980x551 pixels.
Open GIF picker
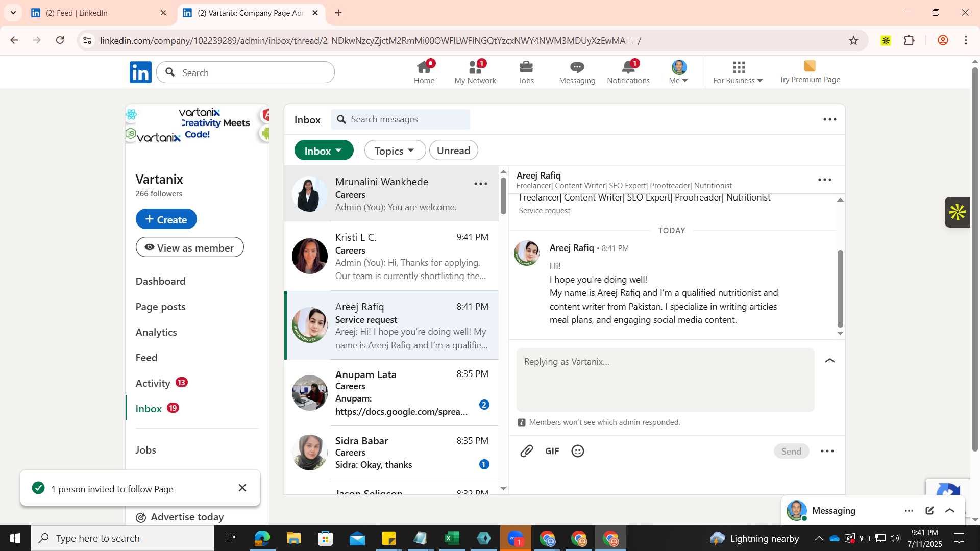point(552,451)
